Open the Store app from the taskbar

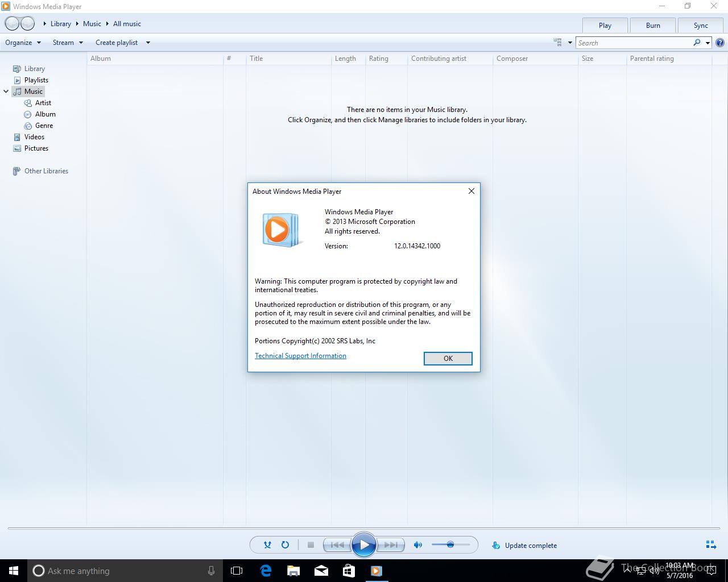349,571
